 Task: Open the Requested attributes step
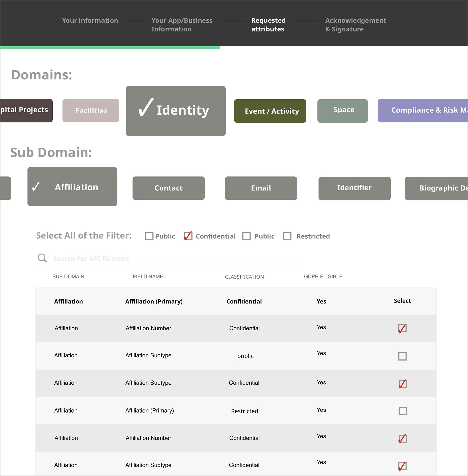pyautogui.click(x=268, y=25)
